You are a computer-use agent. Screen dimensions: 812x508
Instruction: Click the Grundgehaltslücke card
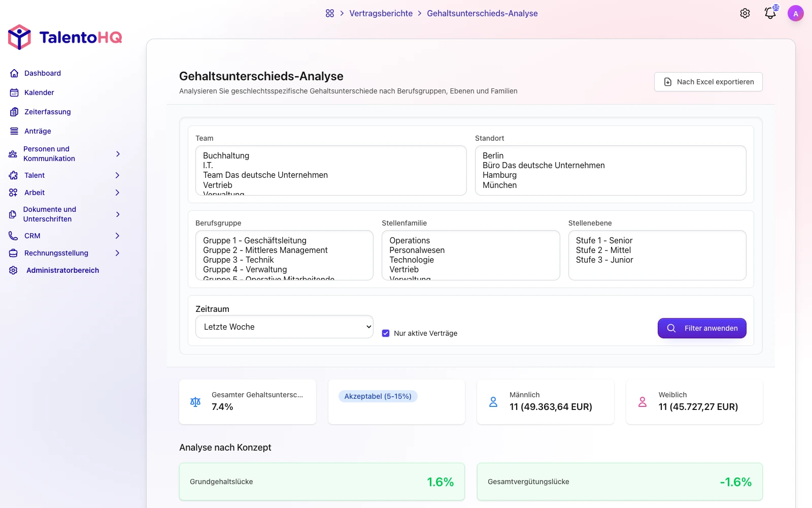point(322,482)
